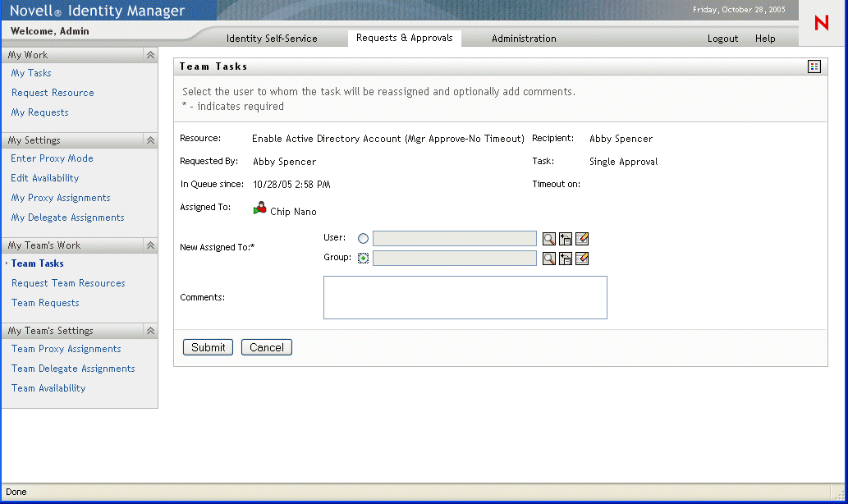
Task: Open the Help link
Action: [765, 39]
